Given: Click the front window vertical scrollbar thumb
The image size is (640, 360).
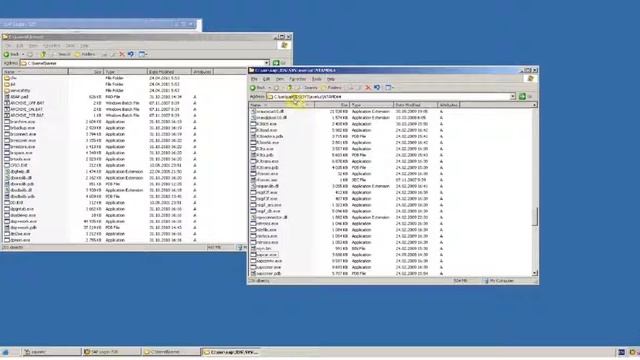Looking at the screenshot, I should click(535, 216).
